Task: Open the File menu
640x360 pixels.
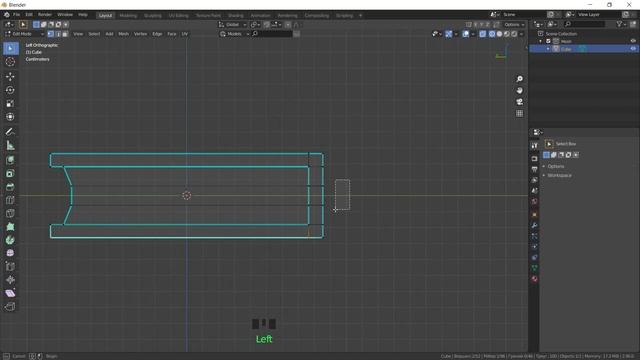Action: tap(16, 15)
